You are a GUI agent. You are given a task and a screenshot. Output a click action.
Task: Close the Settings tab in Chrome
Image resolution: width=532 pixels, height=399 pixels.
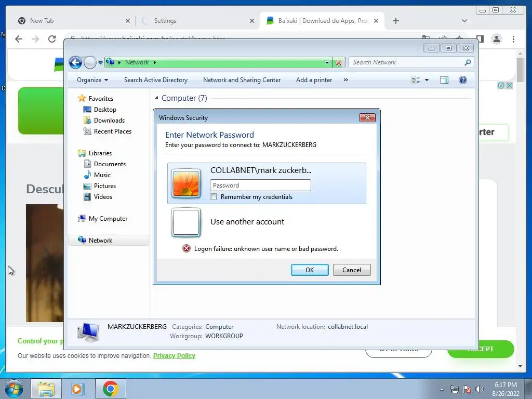[x=252, y=21]
